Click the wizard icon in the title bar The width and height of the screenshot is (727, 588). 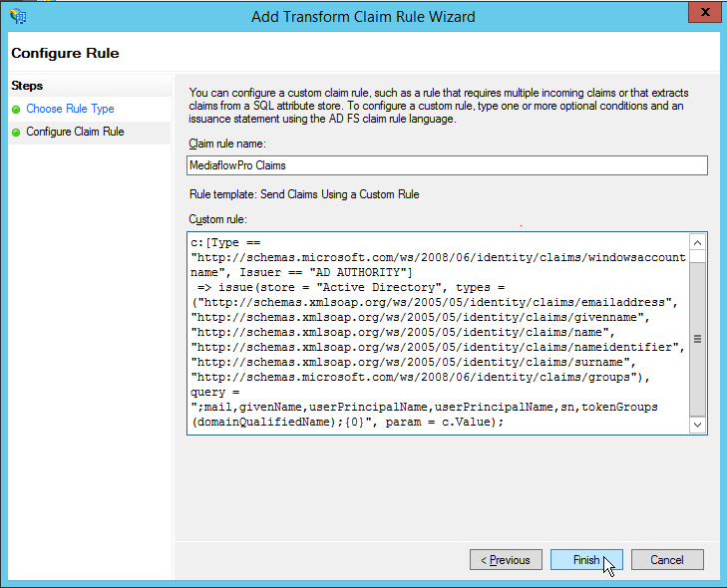(17, 15)
